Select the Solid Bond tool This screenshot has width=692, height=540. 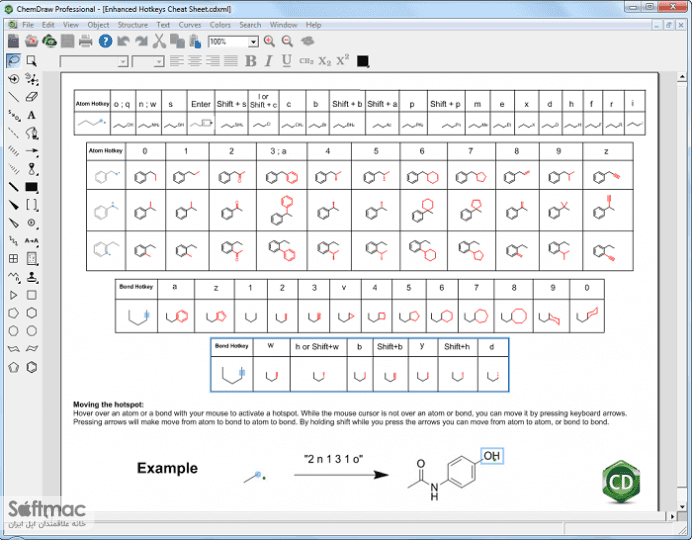pyautogui.click(x=14, y=97)
